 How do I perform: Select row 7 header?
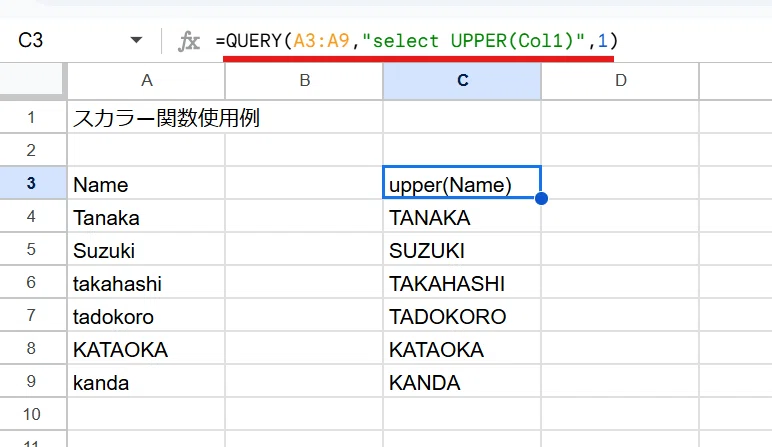32,315
